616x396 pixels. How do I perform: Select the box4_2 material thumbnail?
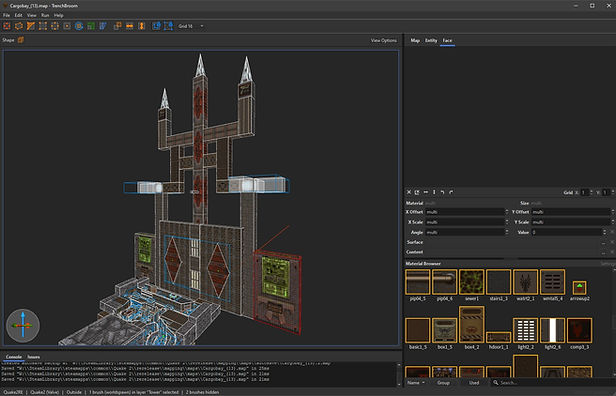tap(471, 325)
